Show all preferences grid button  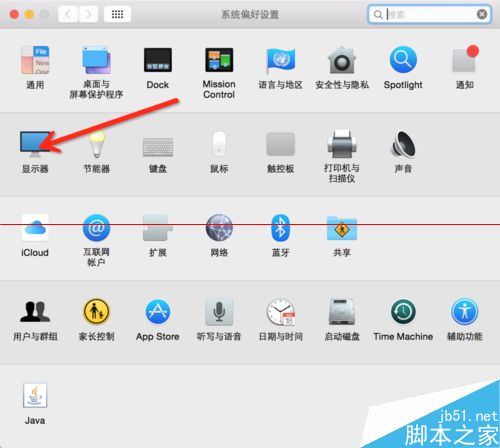click(x=117, y=14)
